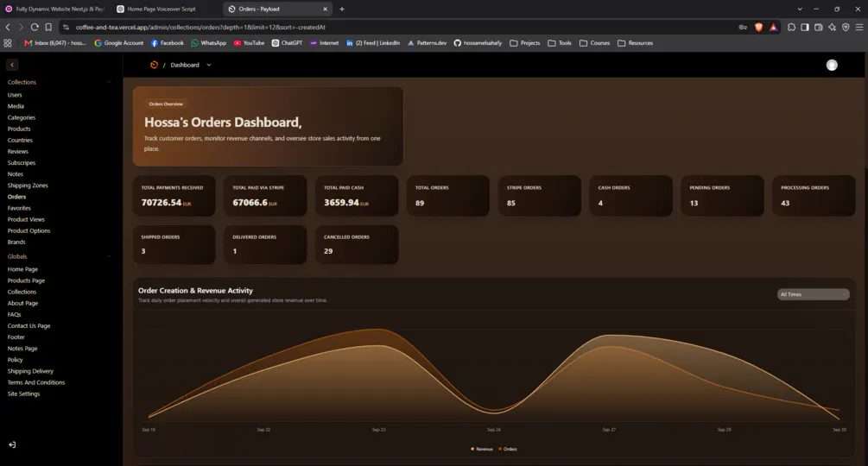The image size is (868, 466).
Task: Open the Facebook bookmark
Action: (168, 43)
